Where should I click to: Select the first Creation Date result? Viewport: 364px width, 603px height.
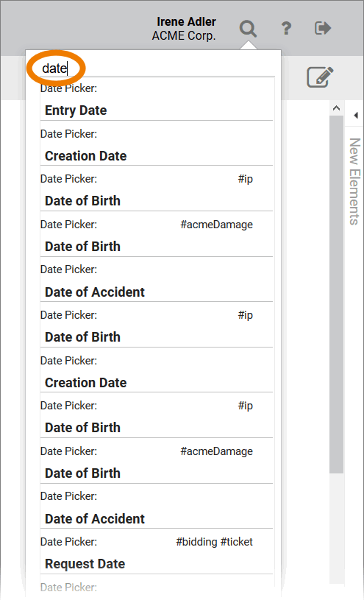coord(157,144)
